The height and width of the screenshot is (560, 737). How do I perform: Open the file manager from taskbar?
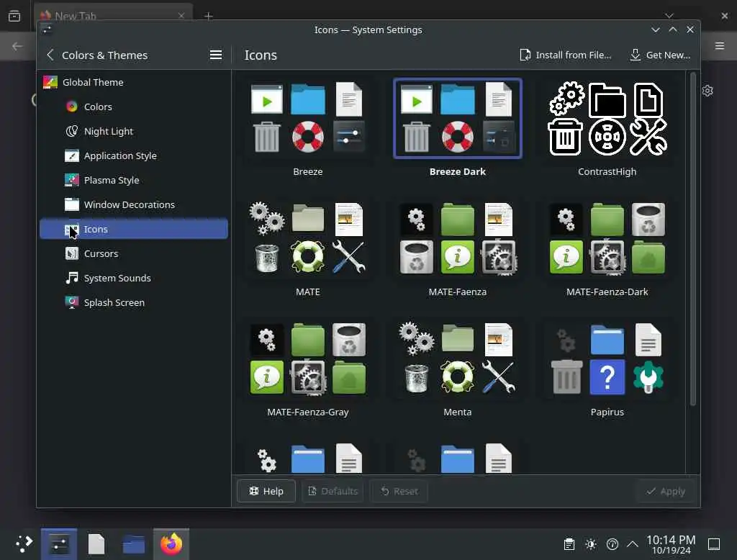pos(133,544)
